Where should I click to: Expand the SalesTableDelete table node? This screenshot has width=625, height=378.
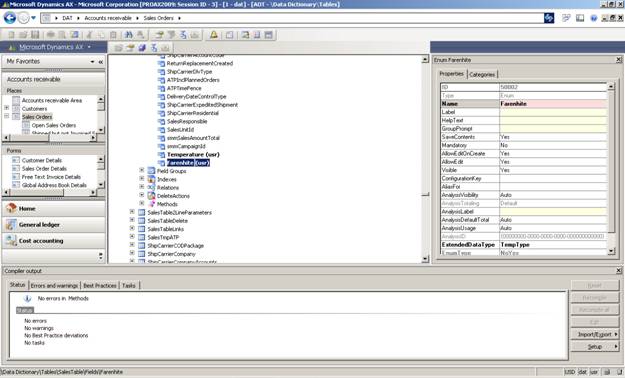pyautogui.click(x=132, y=220)
